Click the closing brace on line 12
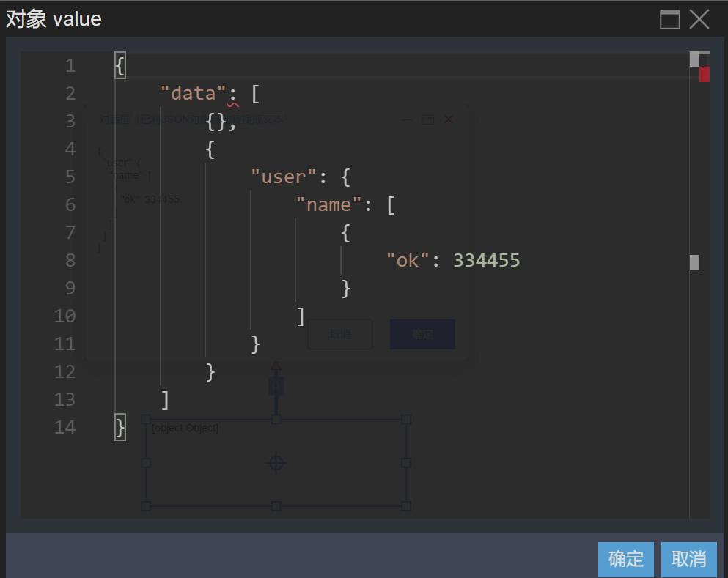 (210, 372)
